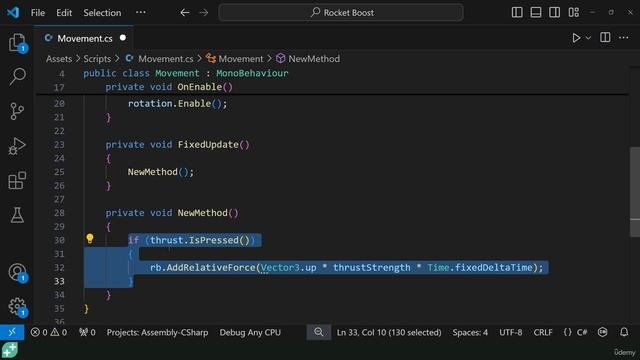This screenshot has height=360, width=640.
Task: Open the Explorer view in activity bar
Action: click(x=17, y=42)
